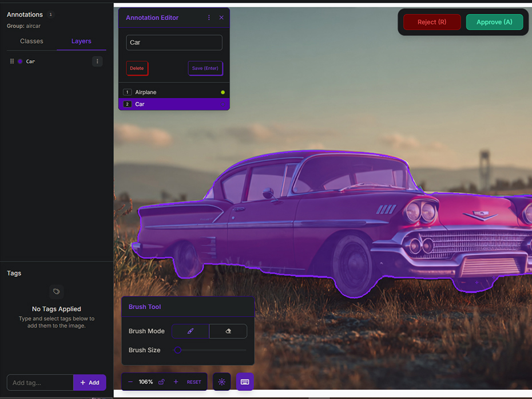The height and width of the screenshot is (399, 532).
Task: Click the Car layer drag handle
Action: coord(12,61)
